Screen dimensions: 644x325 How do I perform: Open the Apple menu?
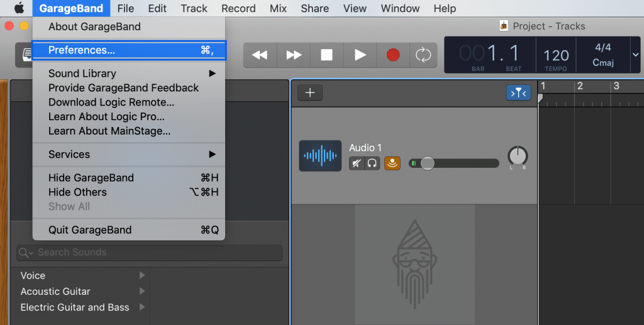[19, 8]
